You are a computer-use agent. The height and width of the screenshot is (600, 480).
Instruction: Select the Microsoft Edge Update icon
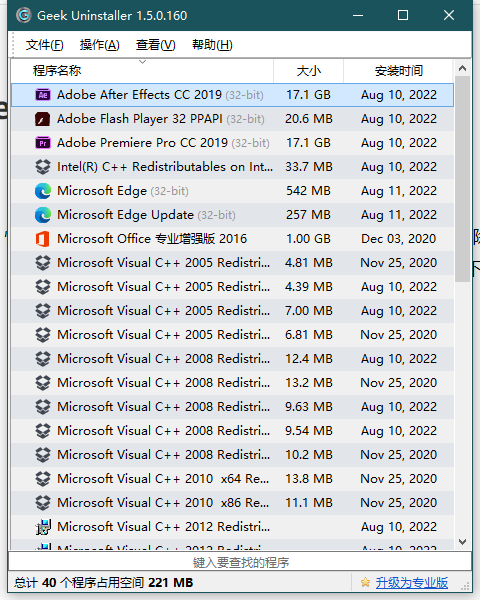click(43, 215)
